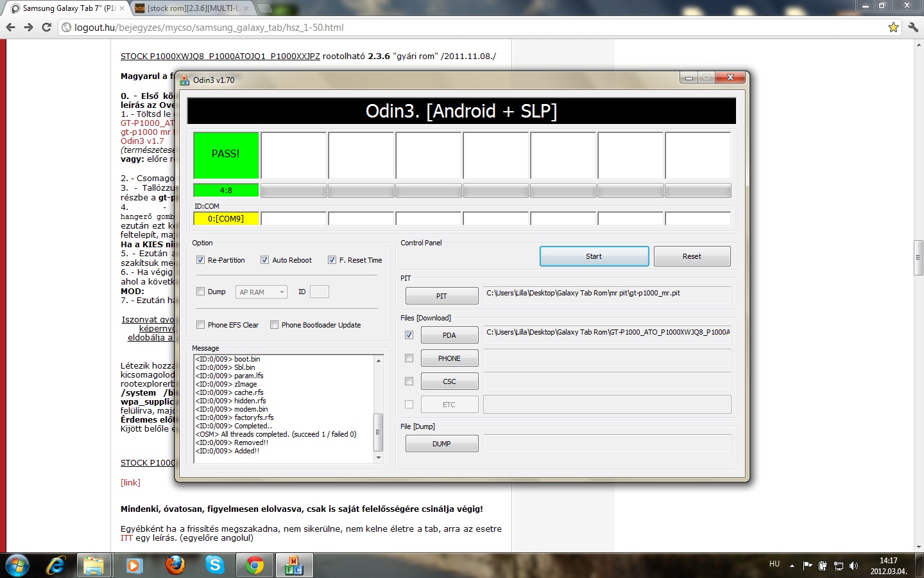Click the Action Center flag tray icon
This screenshot has width=924, height=578.
tap(807, 566)
